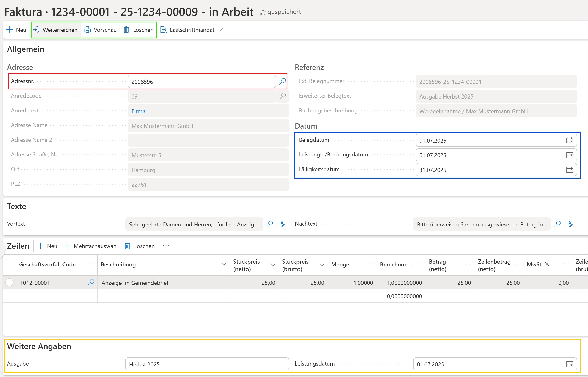Open the Fälligkeitsdatum calendar picker
The image size is (588, 377).
tap(569, 170)
